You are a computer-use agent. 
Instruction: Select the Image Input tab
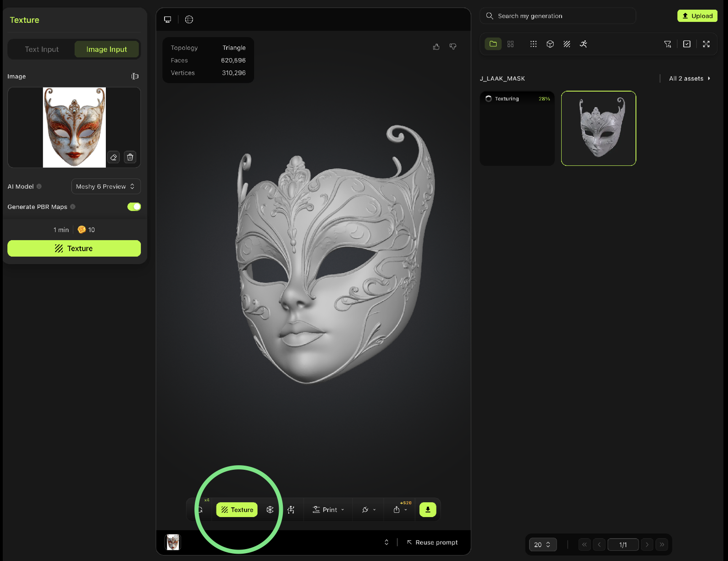(x=107, y=49)
